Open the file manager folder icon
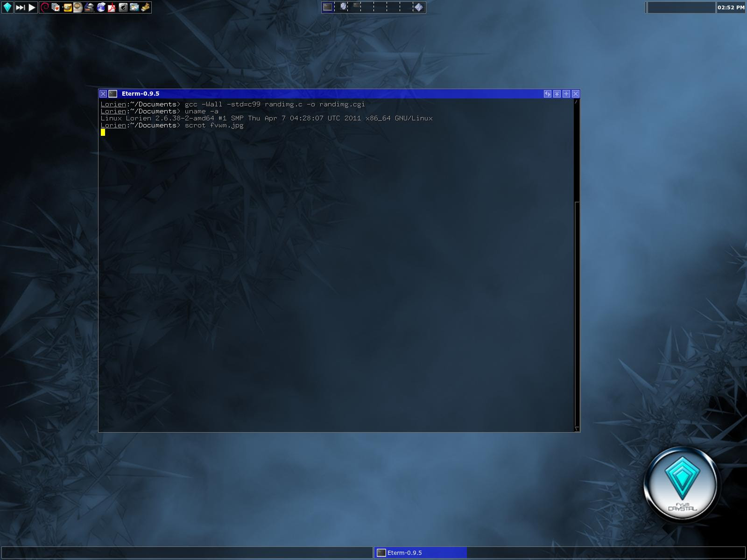The image size is (747, 560). coord(134,7)
